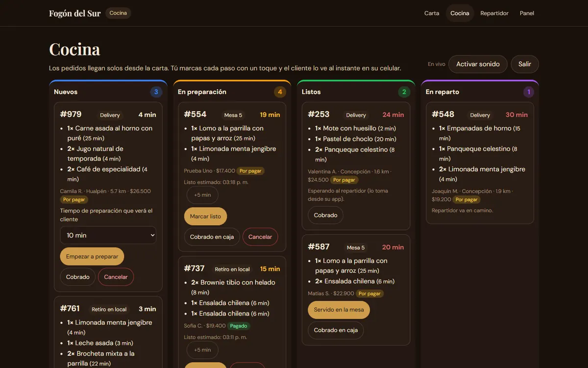This screenshot has width=588, height=368.
Task: Click 'Listo estimado: 03:18 p. m.' text
Action: point(216,182)
